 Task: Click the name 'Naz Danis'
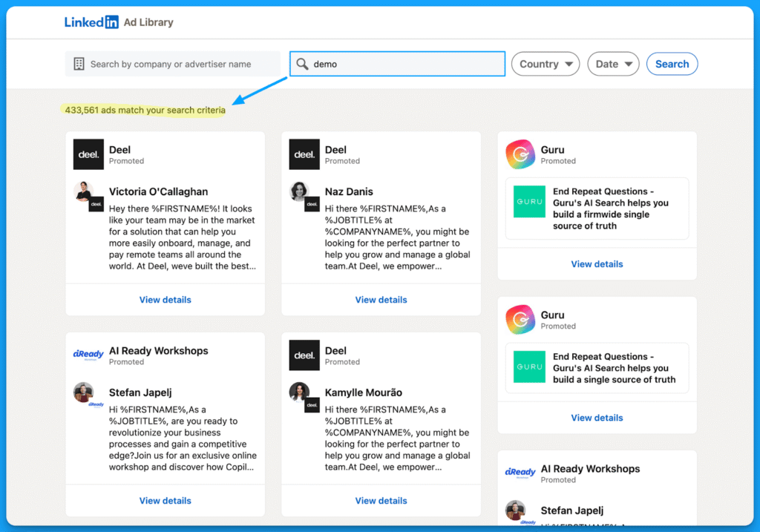click(349, 191)
